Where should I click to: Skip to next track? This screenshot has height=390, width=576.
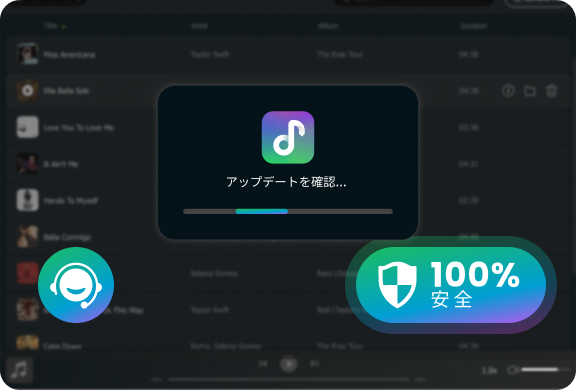(x=314, y=364)
